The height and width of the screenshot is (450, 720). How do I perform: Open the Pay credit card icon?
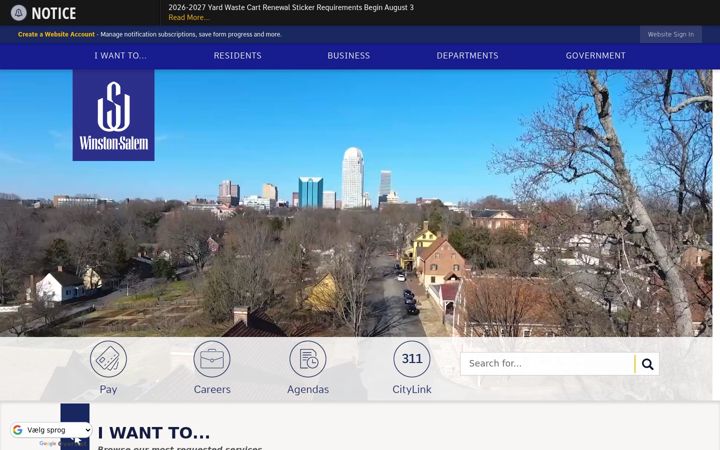coord(108,359)
